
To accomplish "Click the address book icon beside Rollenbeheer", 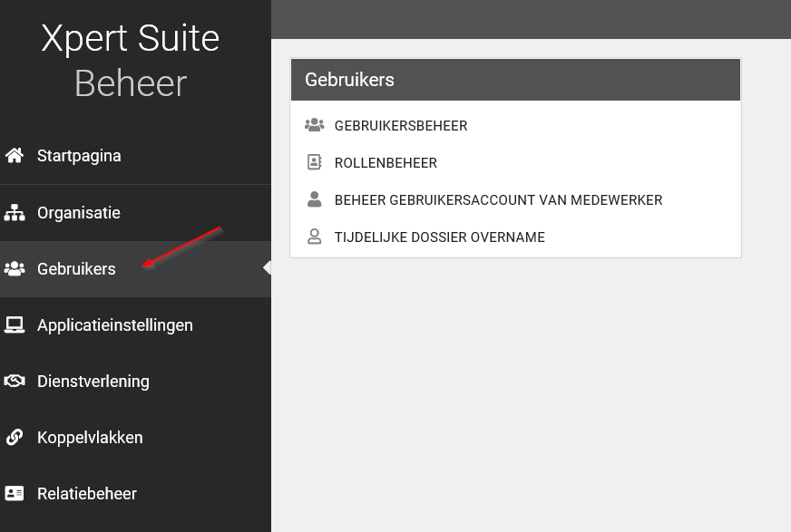I will (314, 163).
